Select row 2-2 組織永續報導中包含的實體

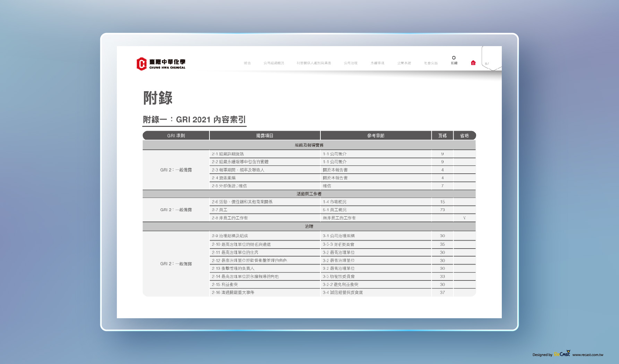[342, 162]
